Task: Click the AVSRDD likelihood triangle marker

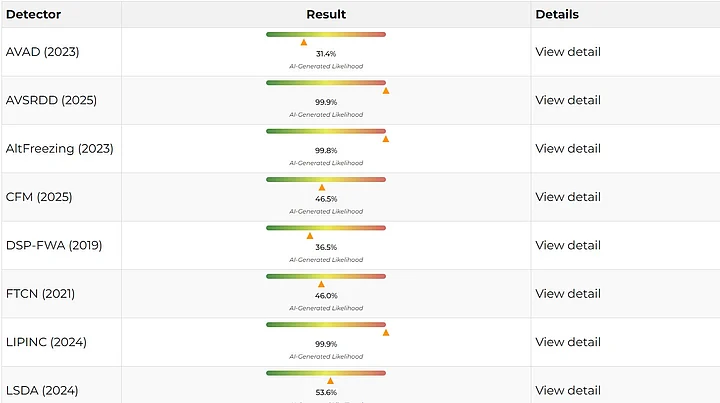Action: [x=386, y=91]
